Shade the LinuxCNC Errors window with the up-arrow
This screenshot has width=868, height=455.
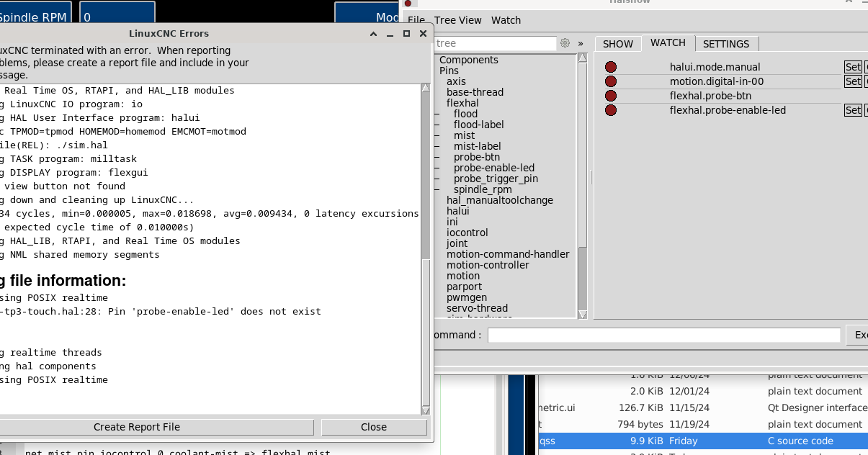[x=374, y=34]
